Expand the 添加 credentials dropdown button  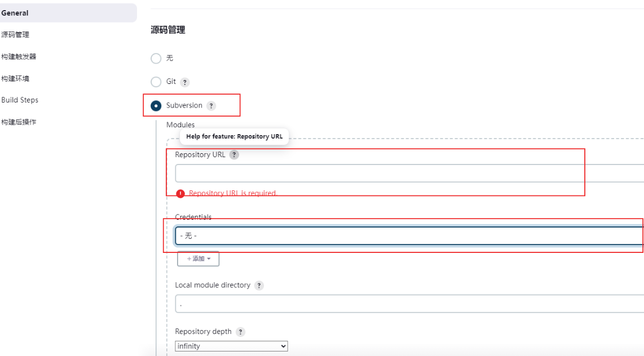coord(198,259)
